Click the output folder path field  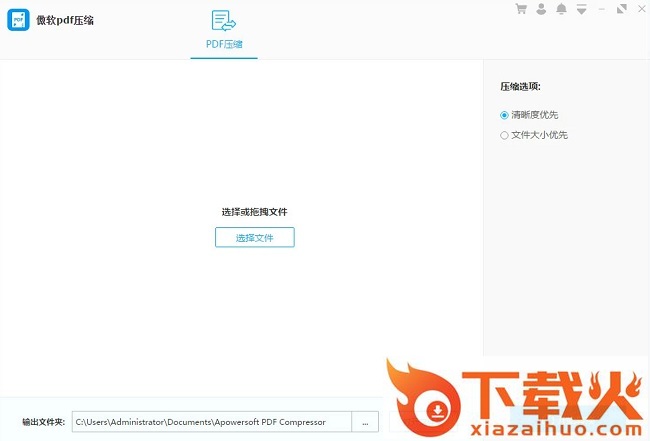point(211,423)
